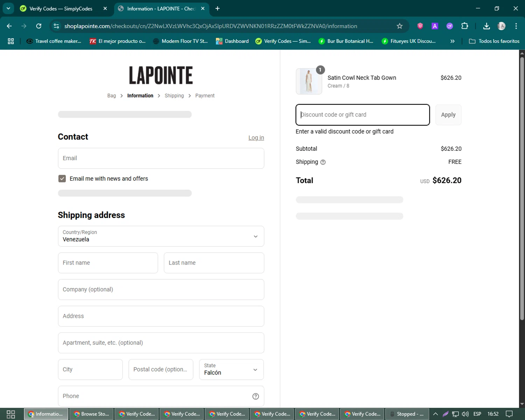
Task: Close the Verify Codes — SimplyCodes tab
Action: coord(105,8)
